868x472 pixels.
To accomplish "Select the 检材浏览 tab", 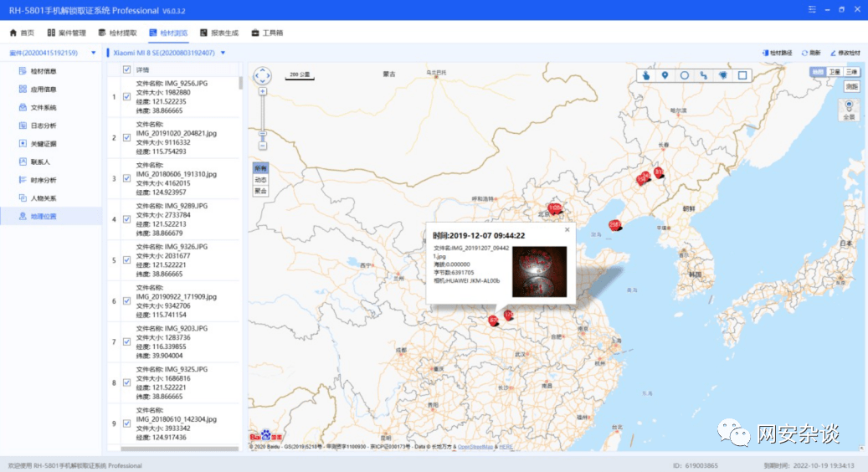I will point(168,33).
